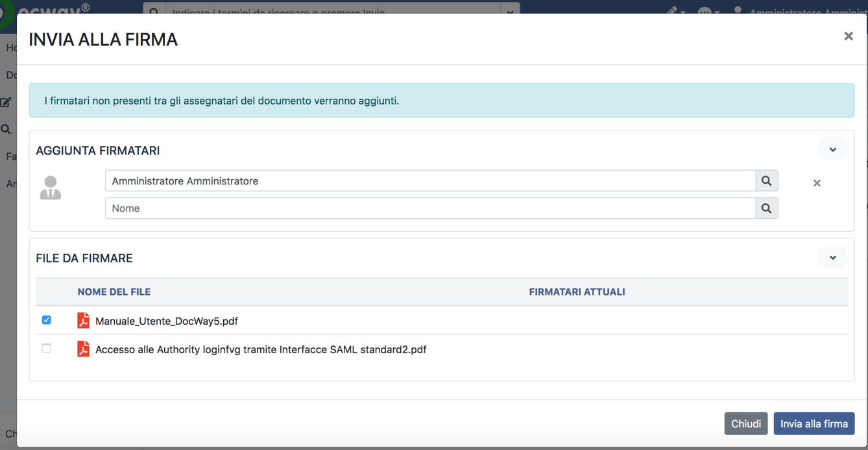Check the Accesso alle Authority loginfvg checkbox

47,349
